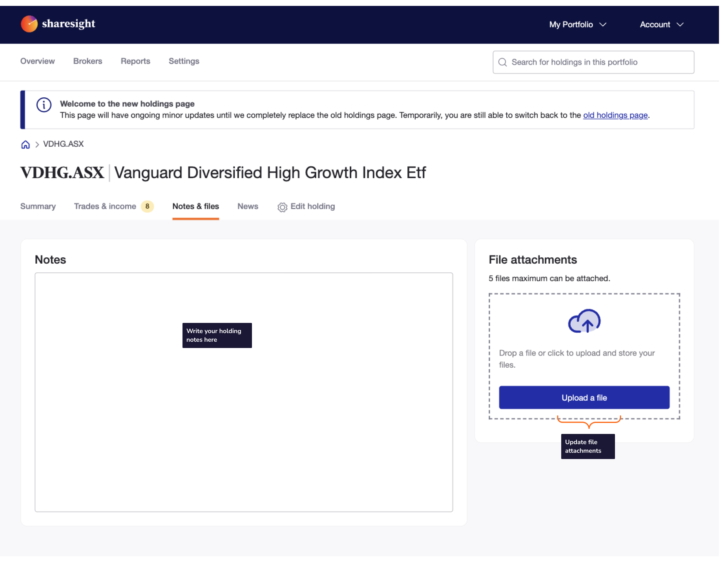Open portfolio Settings

[x=184, y=61]
